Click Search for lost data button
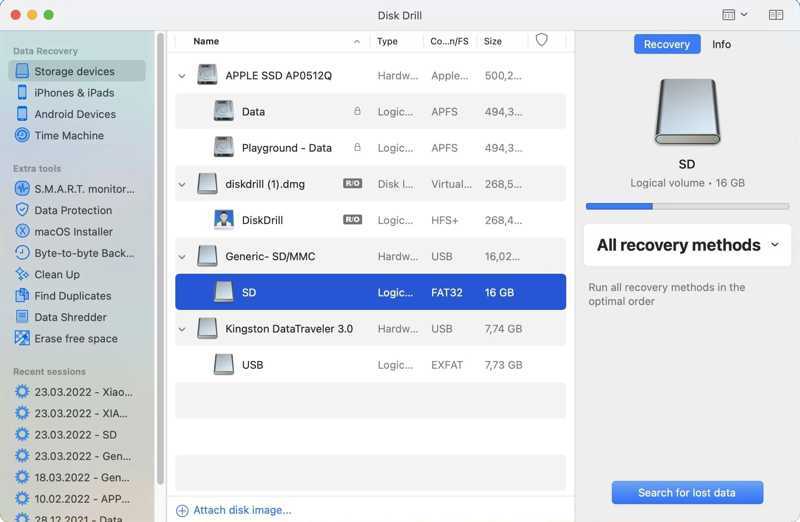Image resolution: width=800 pixels, height=522 pixels. pyautogui.click(x=687, y=492)
